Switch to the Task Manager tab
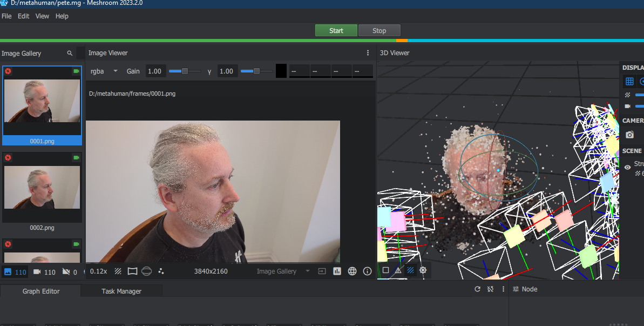The height and width of the screenshot is (326, 644). coord(121,291)
